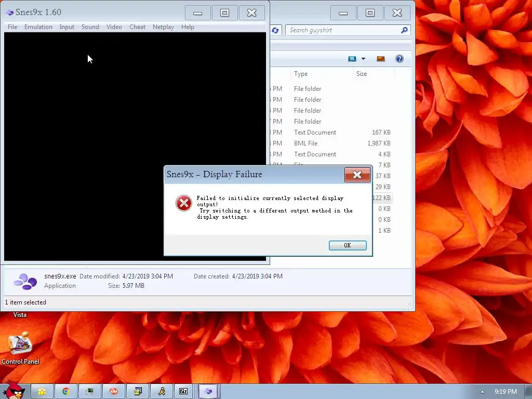The width and height of the screenshot is (532, 399).
Task: Maximize the Explorer window
Action: click(x=370, y=13)
